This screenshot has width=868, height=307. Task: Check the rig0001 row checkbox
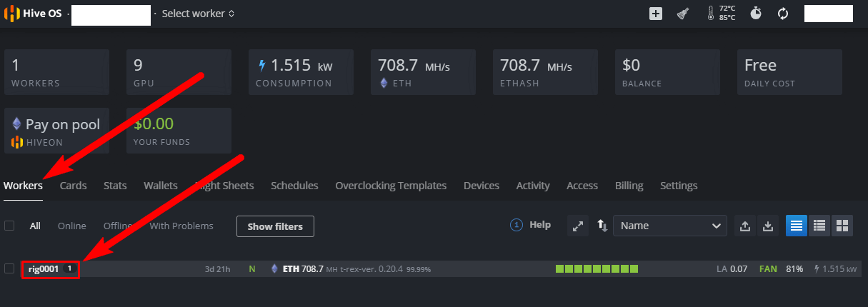pyautogui.click(x=9, y=268)
